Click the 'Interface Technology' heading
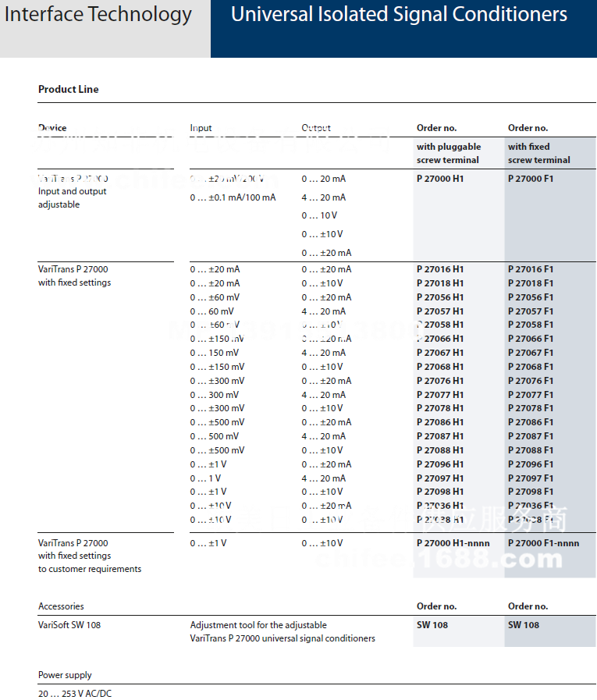This screenshot has width=597, height=700. (x=98, y=15)
